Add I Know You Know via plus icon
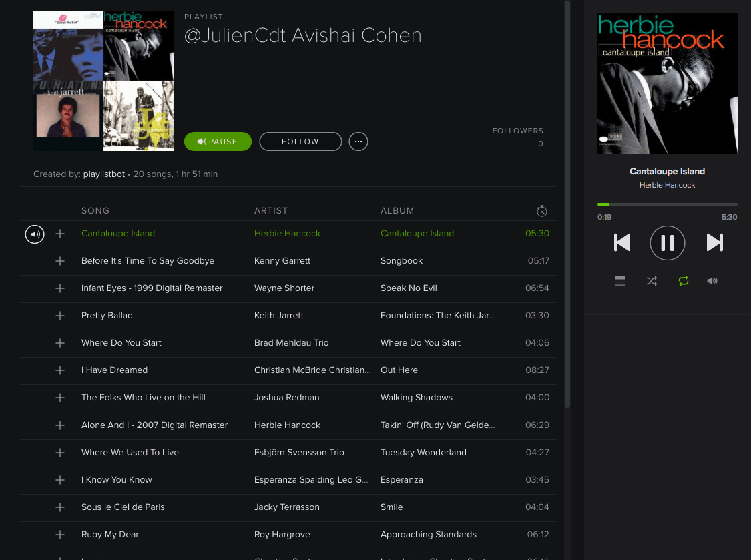 tap(60, 479)
